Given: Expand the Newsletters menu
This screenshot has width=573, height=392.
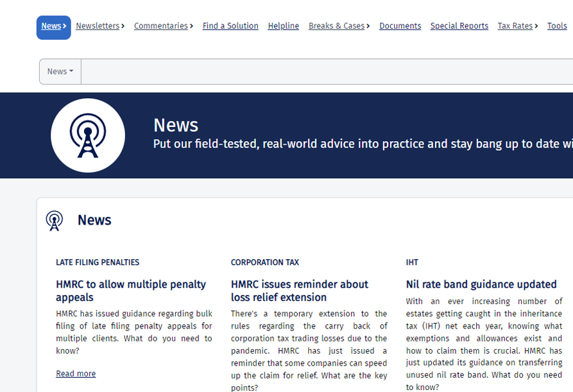Looking at the screenshot, I should pyautogui.click(x=100, y=26).
